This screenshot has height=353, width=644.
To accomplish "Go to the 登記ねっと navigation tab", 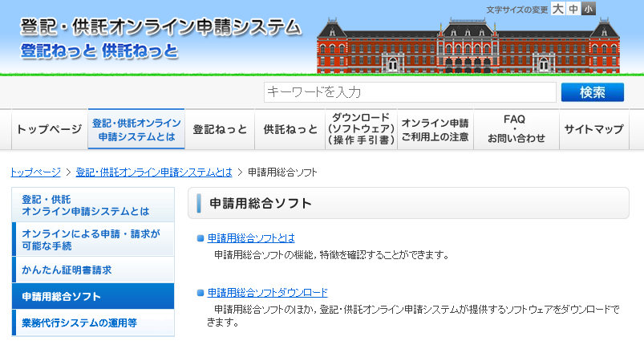I will pos(220,129).
